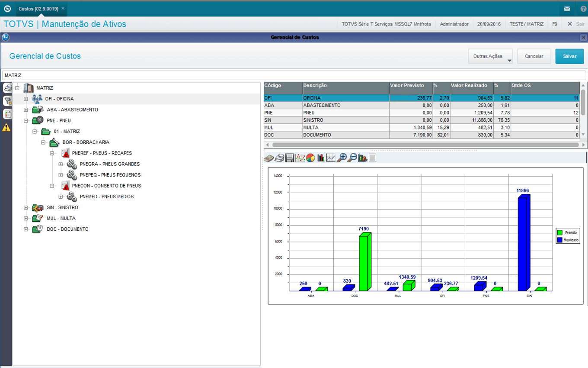
Task: Expand the ABA - ABASTECIMENTO node
Action: click(26, 110)
